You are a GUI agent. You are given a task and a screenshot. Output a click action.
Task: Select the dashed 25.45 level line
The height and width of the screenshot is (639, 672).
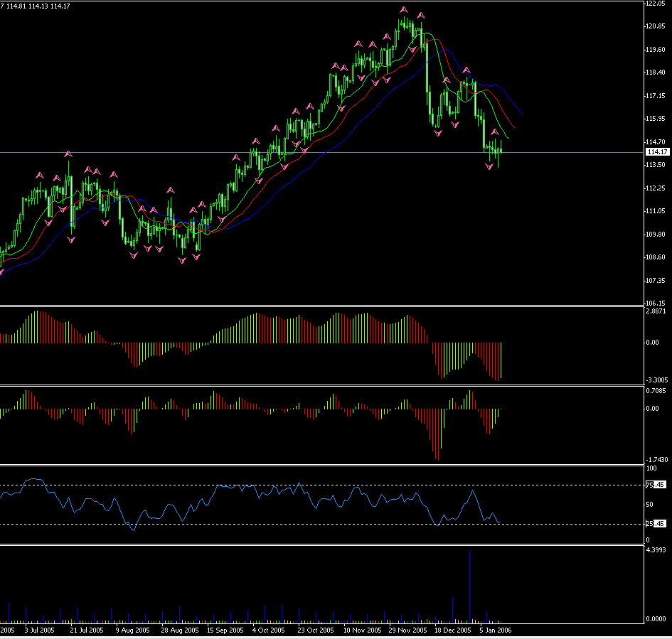[x=322, y=524]
